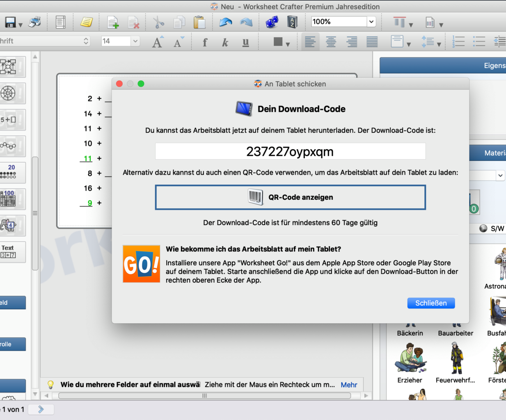
Task: Click the blue dice randomize icon
Action: [x=271, y=22]
